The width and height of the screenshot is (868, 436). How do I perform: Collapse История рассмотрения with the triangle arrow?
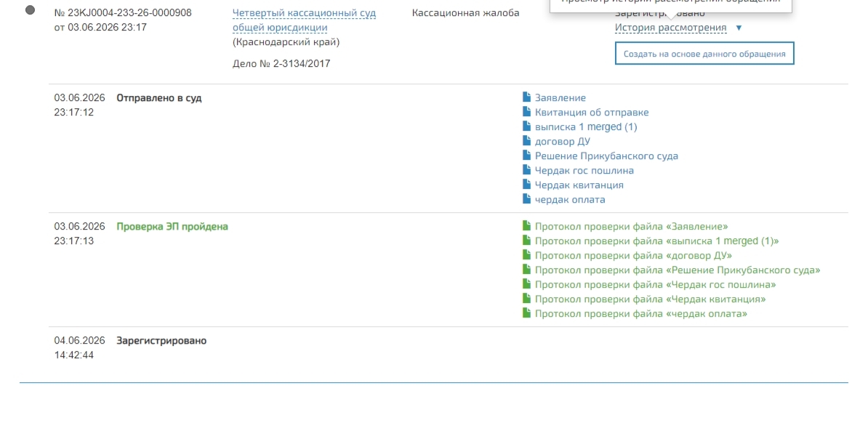click(739, 28)
